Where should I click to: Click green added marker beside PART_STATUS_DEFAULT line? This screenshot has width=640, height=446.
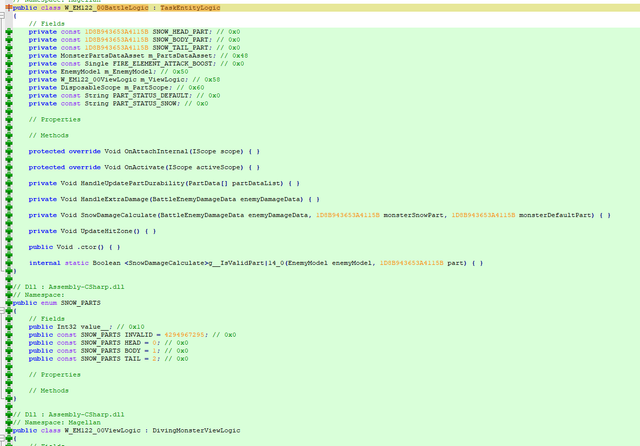[9, 95]
